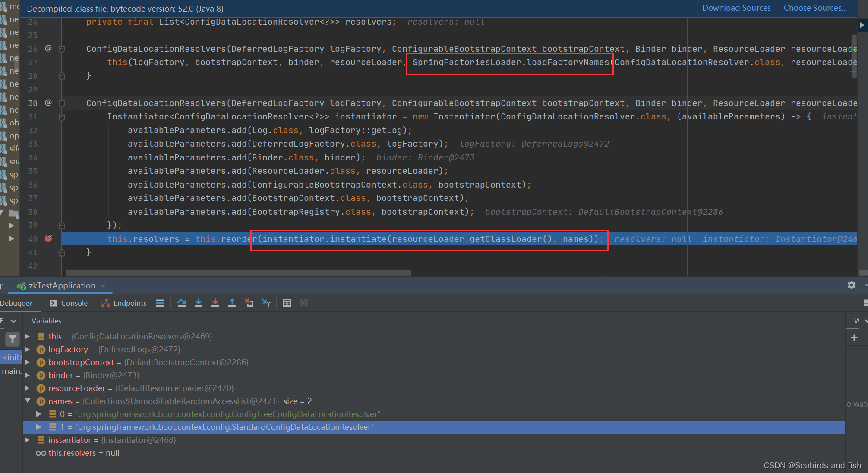Collapse the names variable node

[27, 401]
